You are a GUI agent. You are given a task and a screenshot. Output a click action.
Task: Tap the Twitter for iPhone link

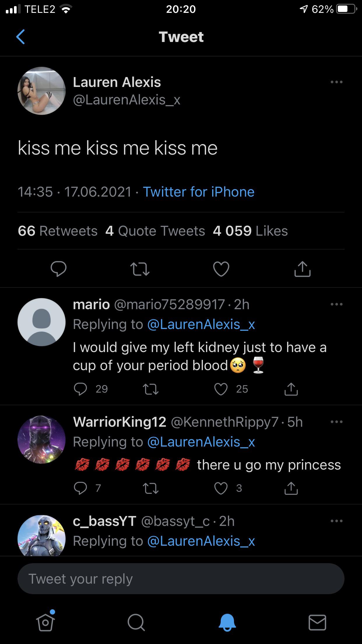[198, 192]
